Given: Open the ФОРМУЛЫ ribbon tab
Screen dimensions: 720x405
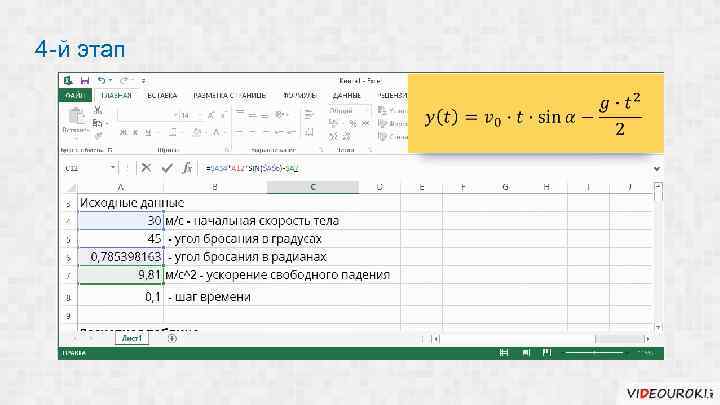Looking at the screenshot, I should [x=299, y=96].
